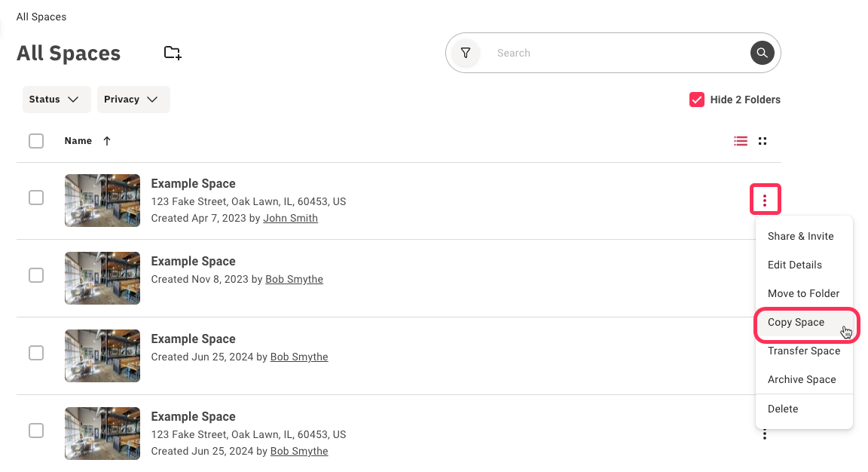Open the search filter funnel icon

tap(466, 53)
